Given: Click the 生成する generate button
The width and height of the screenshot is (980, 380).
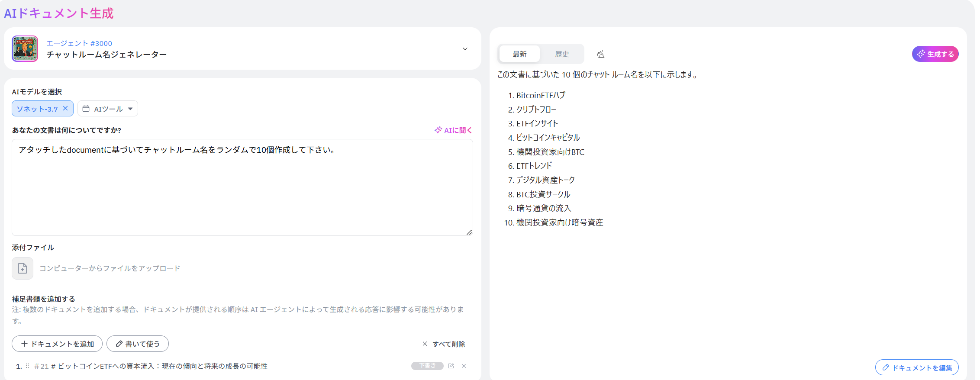Looking at the screenshot, I should 935,54.
